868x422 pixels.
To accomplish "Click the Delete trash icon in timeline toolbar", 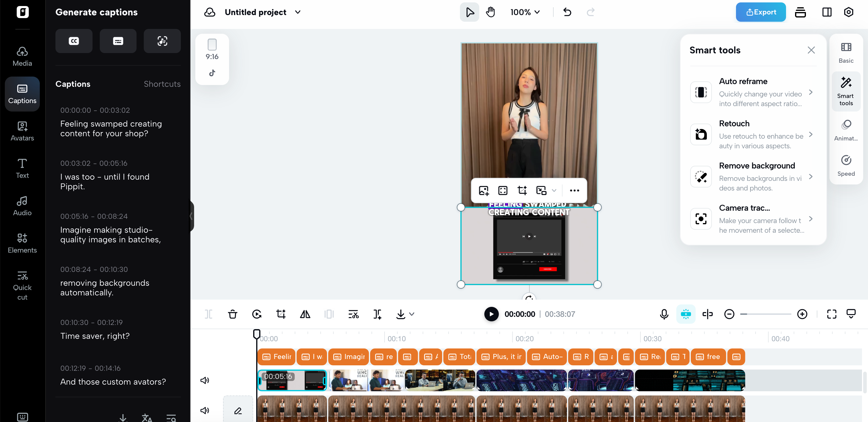I will coord(232,314).
